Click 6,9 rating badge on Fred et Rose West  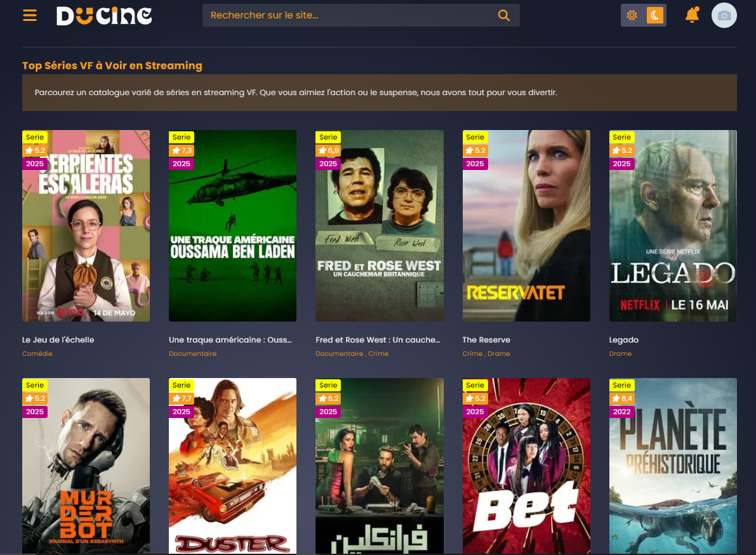[x=328, y=150]
